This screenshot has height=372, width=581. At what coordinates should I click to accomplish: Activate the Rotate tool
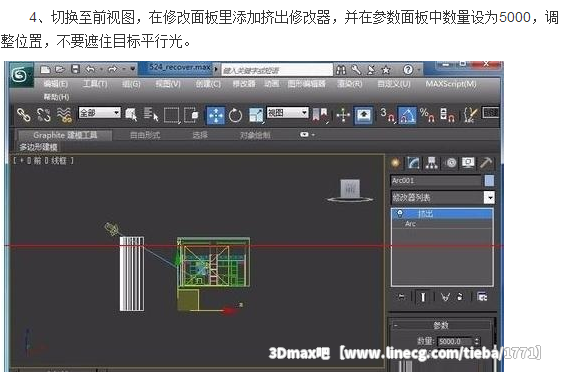[236, 115]
